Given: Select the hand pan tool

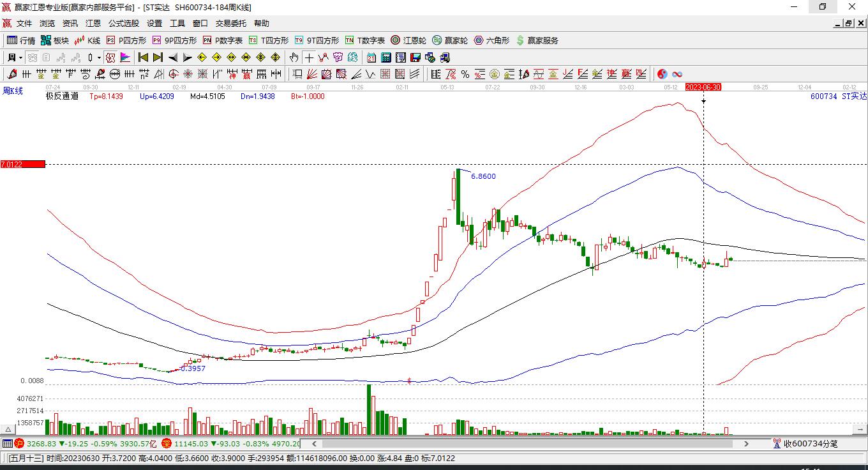Looking at the screenshot, I should click(294, 57).
